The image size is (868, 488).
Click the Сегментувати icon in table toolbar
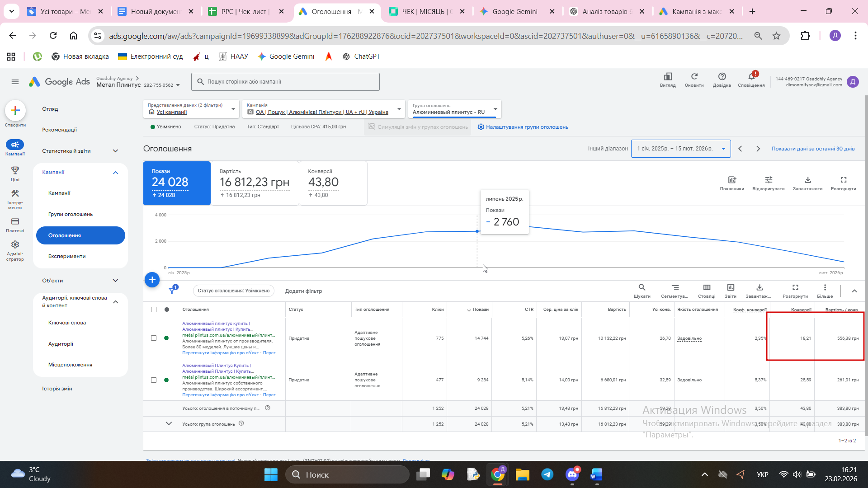pyautogui.click(x=675, y=287)
